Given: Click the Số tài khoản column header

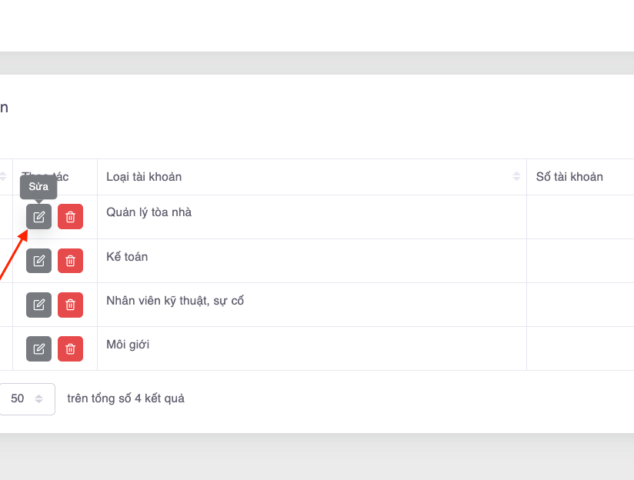Looking at the screenshot, I should coord(570,177).
